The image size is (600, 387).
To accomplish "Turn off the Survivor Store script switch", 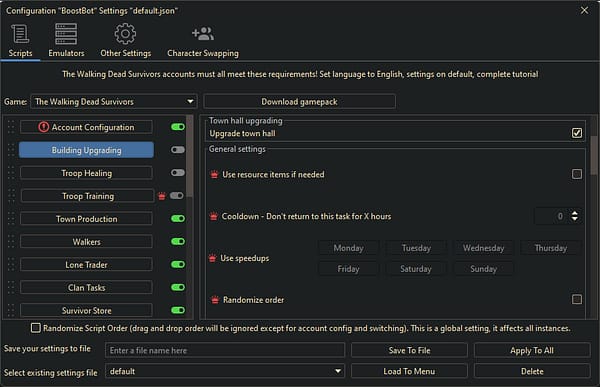I will point(178,310).
